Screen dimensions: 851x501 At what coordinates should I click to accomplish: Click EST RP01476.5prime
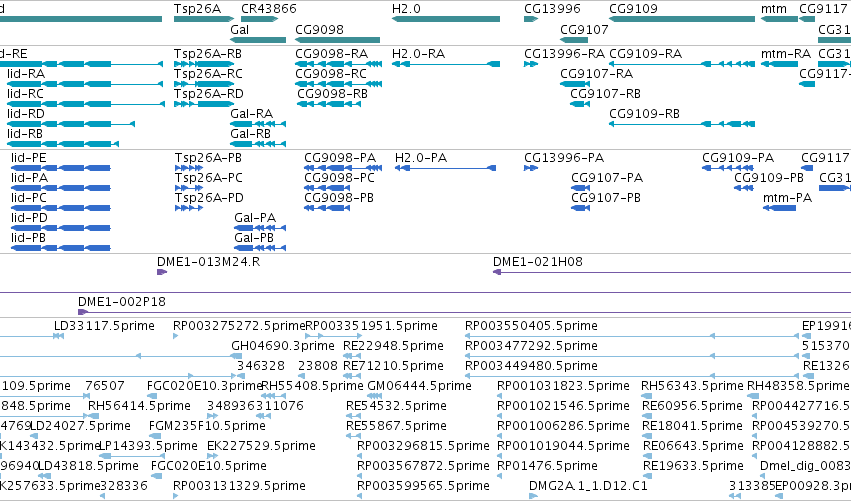(x=548, y=466)
